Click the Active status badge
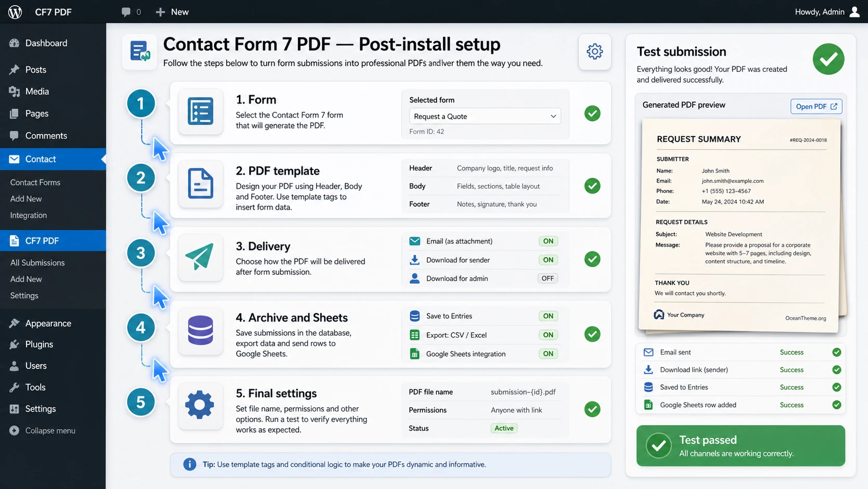The image size is (868, 489). click(x=504, y=428)
